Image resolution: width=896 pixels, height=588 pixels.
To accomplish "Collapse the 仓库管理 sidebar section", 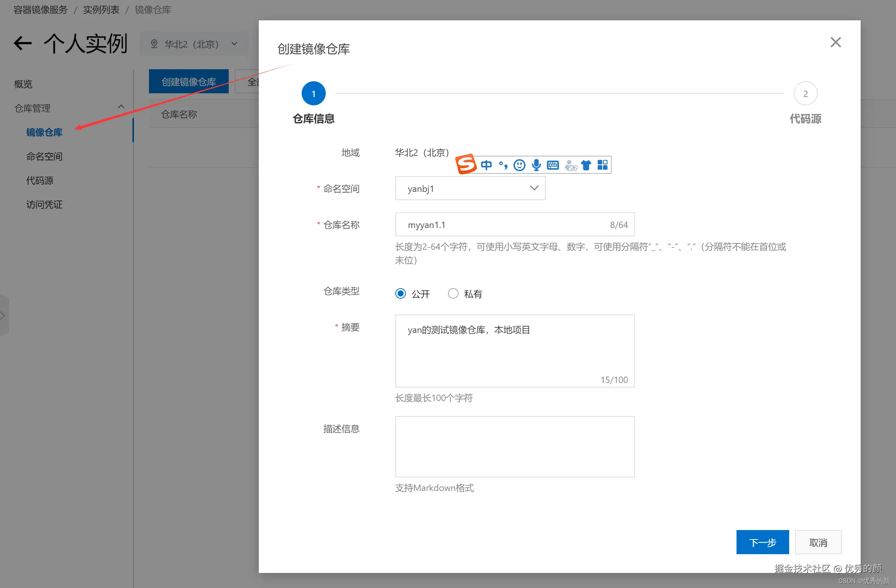I will (x=121, y=106).
